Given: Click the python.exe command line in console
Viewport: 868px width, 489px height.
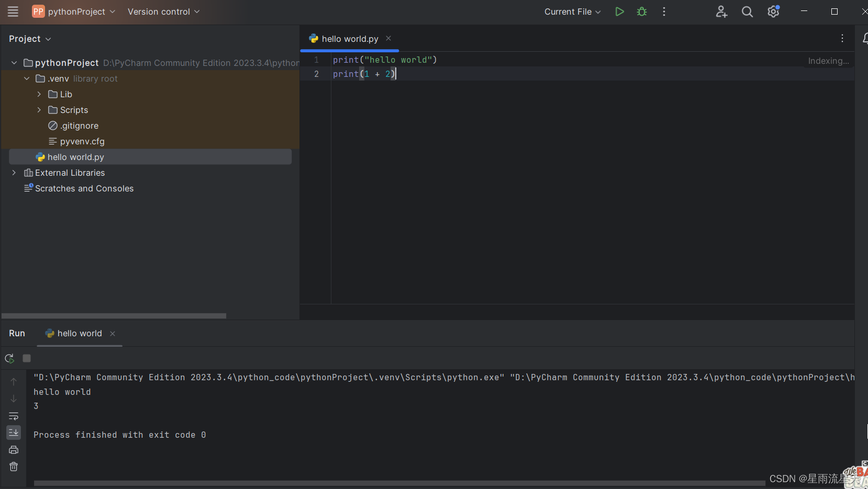Looking at the screenshot, I should tap(443, 377).
